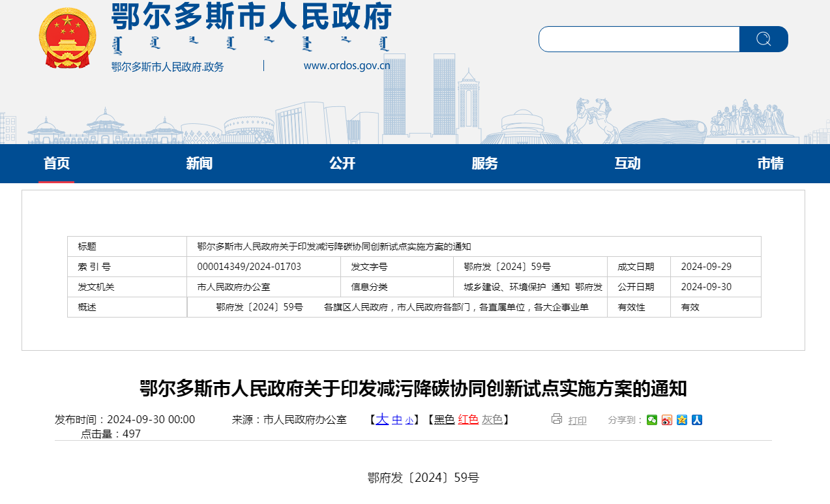The image size is (830, 504).
Task: Select the 服务 navigation menu
Action: (484, 164)
